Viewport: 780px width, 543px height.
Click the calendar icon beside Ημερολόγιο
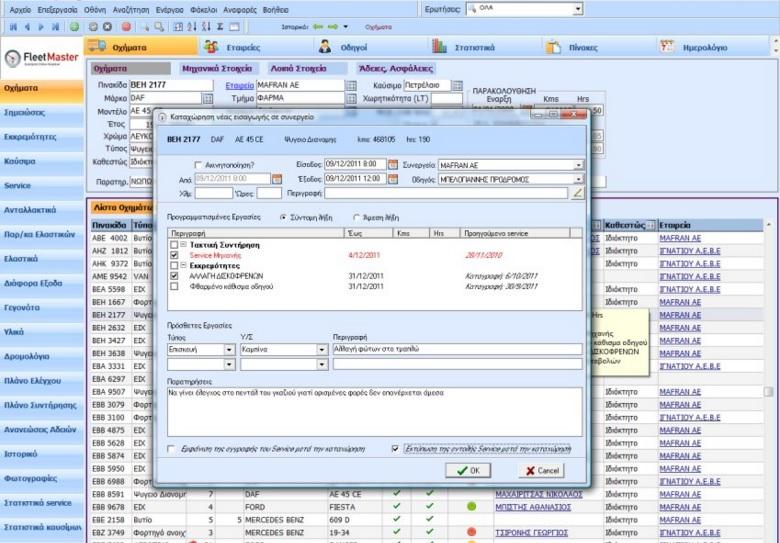tap(667, 46)
